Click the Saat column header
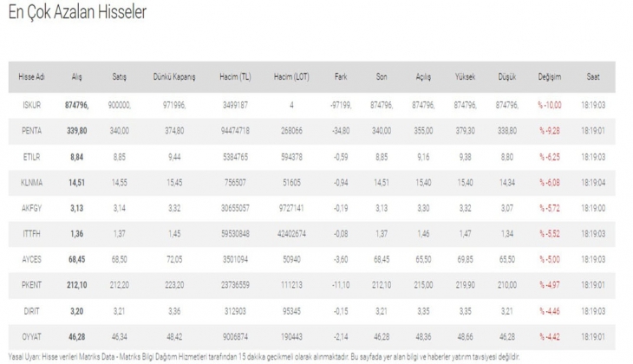633x364 pixels. pyautogui.click(x=593, y=76)
